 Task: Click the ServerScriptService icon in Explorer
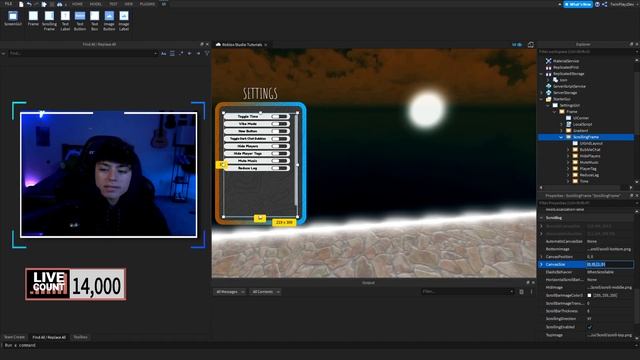(x=549, y=86)
